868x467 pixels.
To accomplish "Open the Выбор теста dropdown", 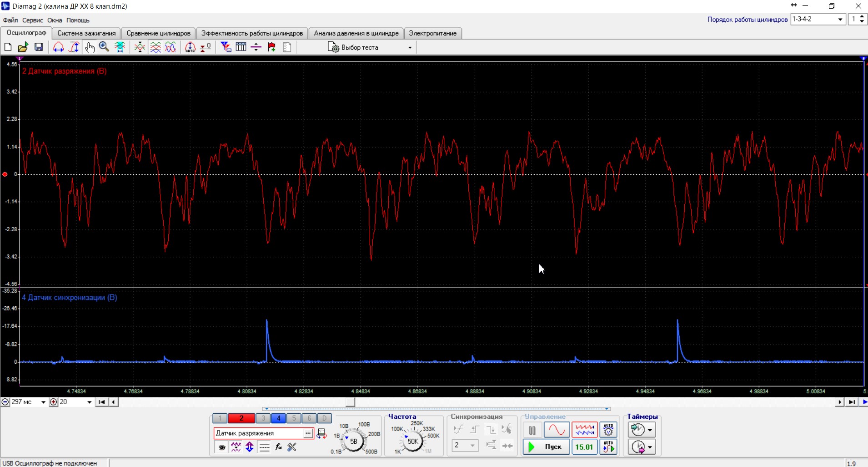I will point(370,47).
